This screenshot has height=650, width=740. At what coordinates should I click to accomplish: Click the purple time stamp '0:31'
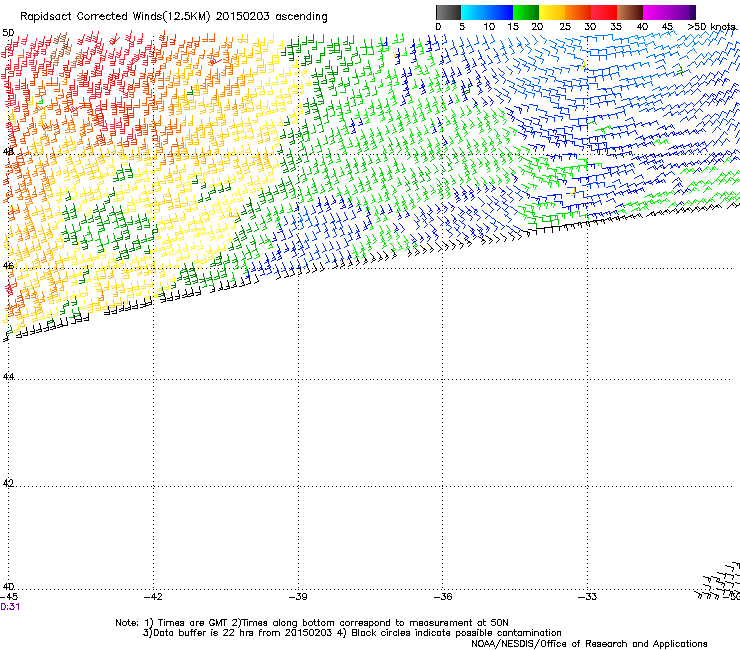[x=10, y=607]
